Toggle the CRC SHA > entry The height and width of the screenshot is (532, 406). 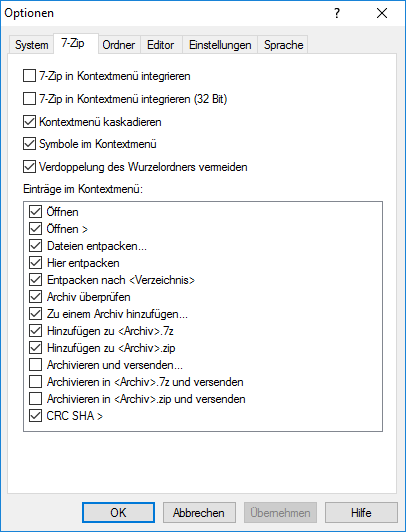point(35,416)
